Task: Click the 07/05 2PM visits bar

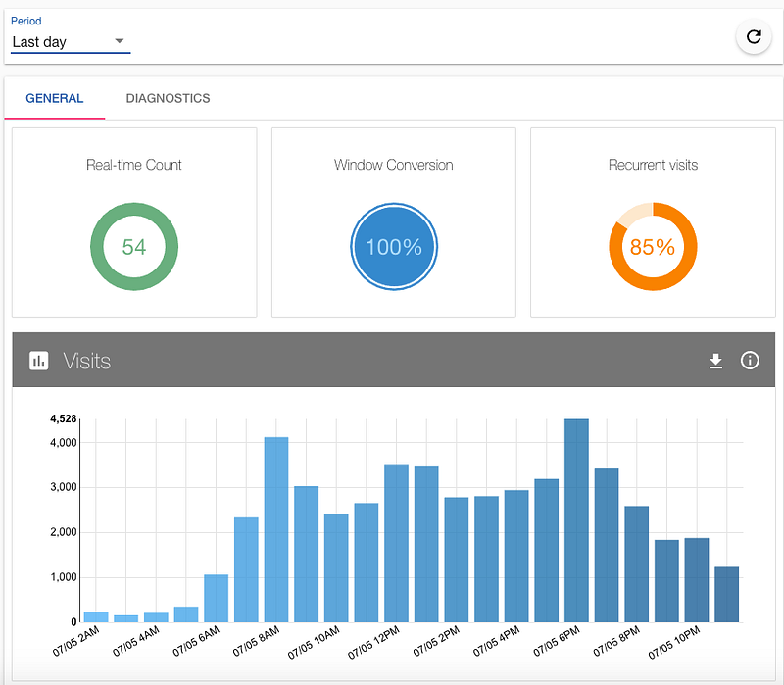Action: (457, 560)
